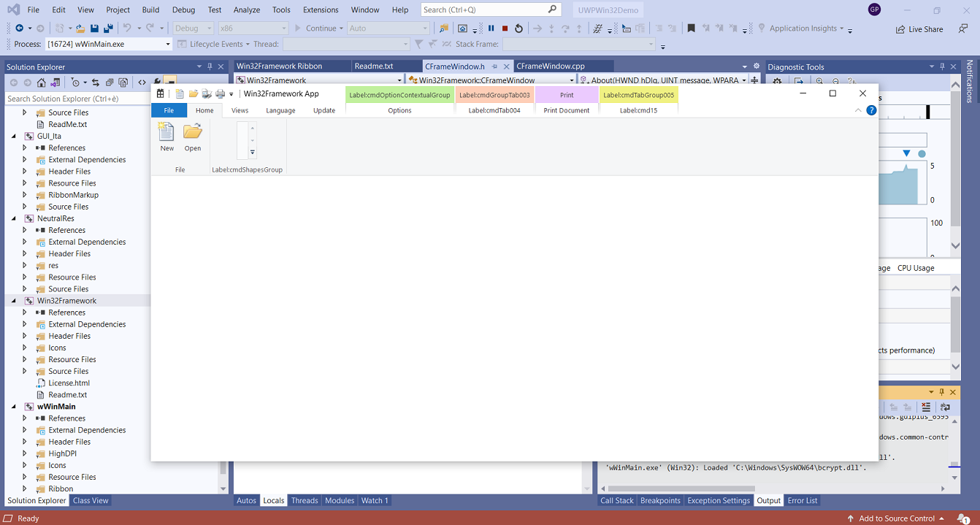
Task: Click the Open folder icon in ribbon
Action: pos(192,131)
